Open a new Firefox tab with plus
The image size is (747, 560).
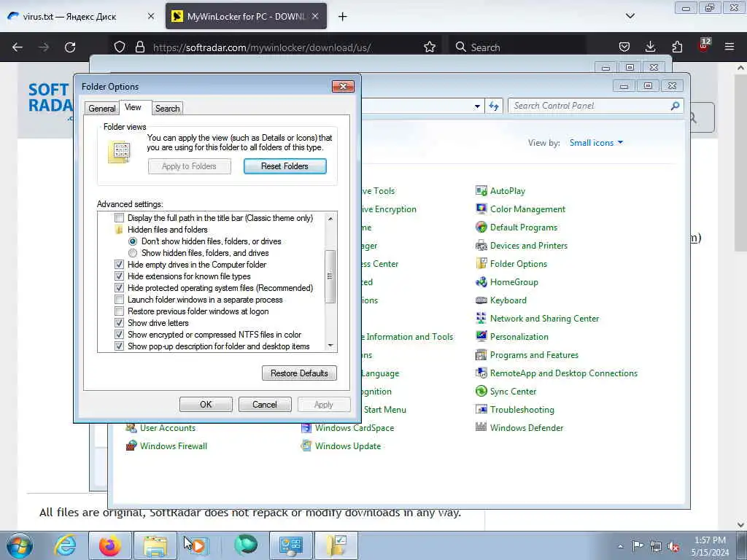(343, 17)
